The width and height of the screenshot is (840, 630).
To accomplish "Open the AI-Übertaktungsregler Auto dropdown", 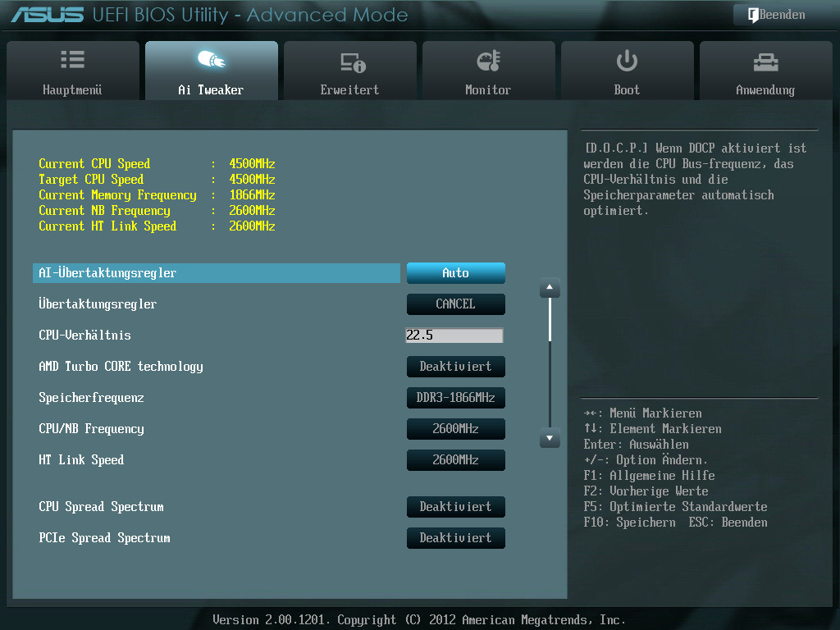I will [456, 273].
